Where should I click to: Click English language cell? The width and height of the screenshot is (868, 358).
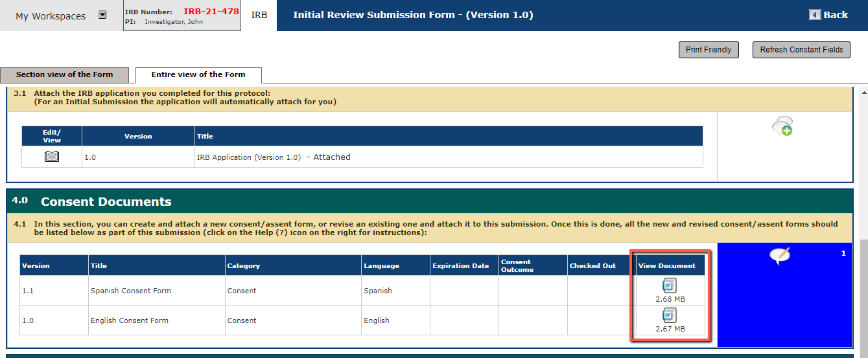395,320
